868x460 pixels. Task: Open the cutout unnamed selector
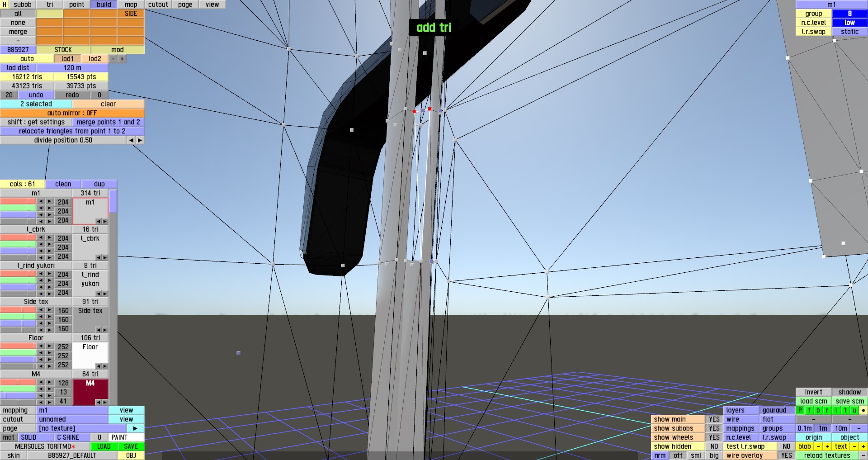pos(72,419)
